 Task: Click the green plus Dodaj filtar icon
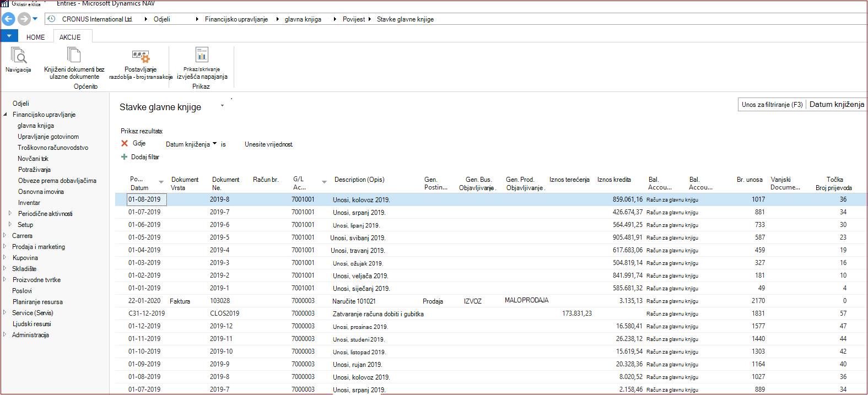point(124,157)
